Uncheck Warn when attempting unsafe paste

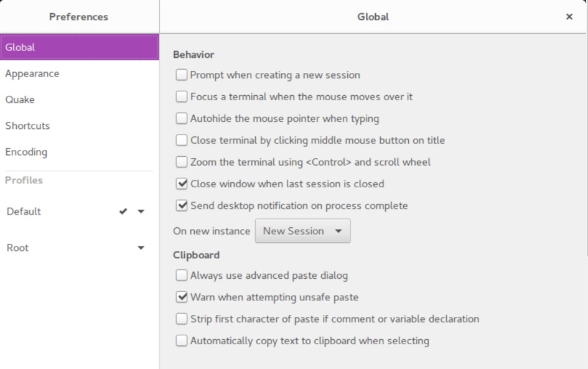pos(181,297)
